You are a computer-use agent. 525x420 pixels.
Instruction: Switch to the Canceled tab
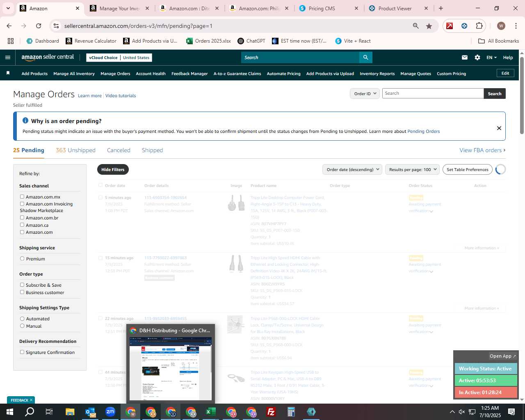[119, 150]
